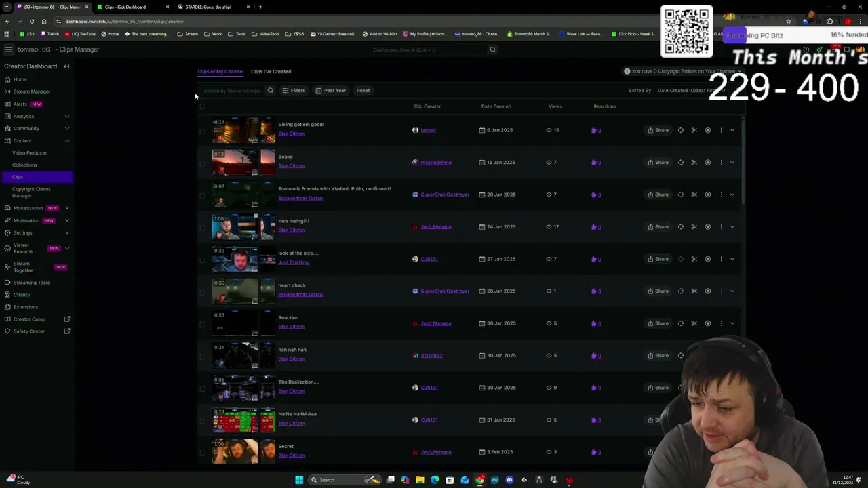Open Video Producer under Content
The height and width of the screenshot is (488, 868).
pyautogui.click(x=29, y=153)
